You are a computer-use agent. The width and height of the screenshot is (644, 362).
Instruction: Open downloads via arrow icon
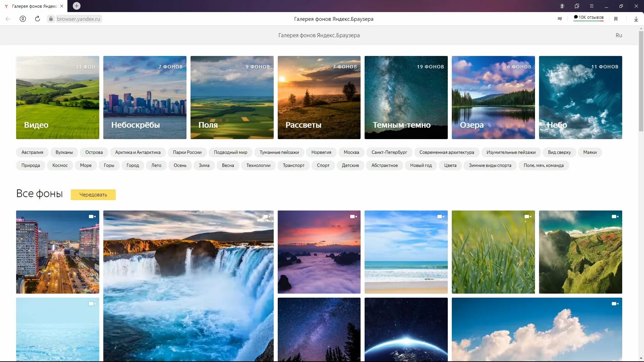[x=636, y=19]
